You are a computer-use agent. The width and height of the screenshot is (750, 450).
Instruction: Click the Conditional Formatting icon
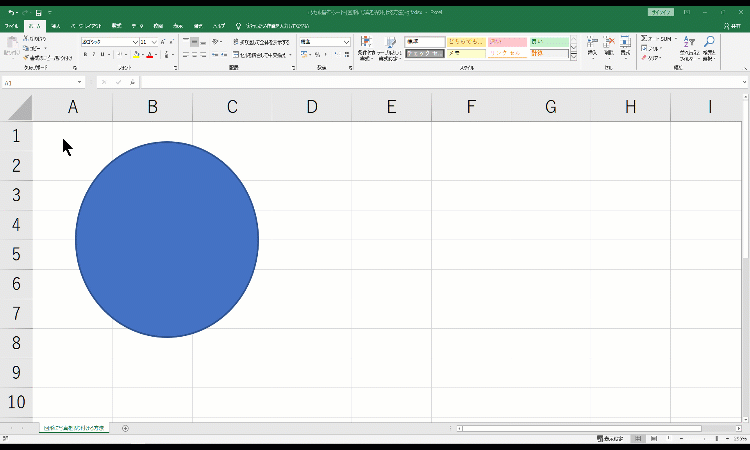coord(365,45)
